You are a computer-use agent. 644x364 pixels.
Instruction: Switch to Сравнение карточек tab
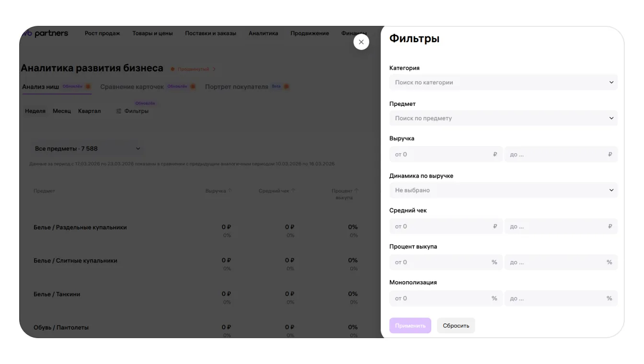(x=132, y=87)
